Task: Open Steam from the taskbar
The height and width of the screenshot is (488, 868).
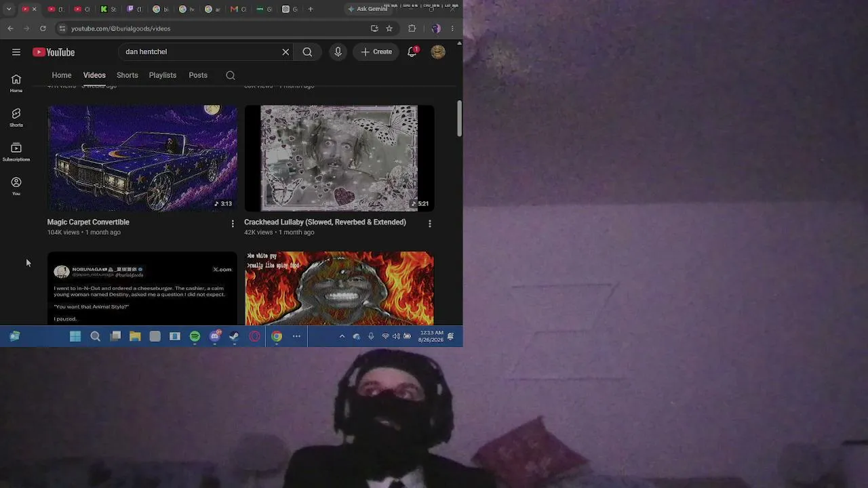Action: point(234,336)
